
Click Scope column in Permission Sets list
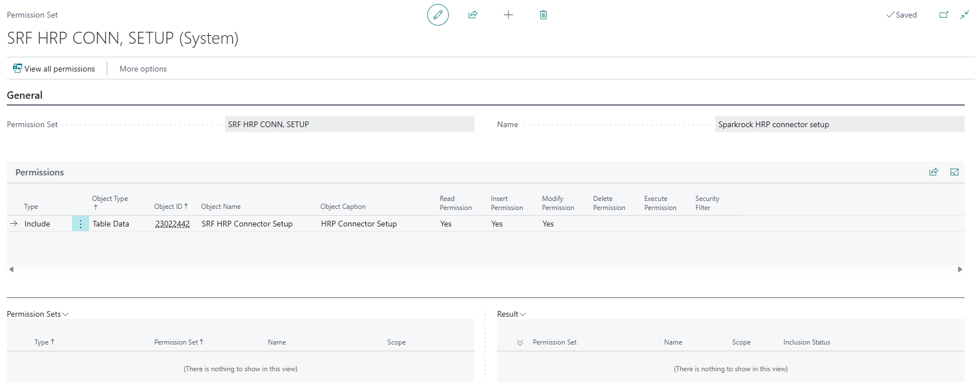(397, 342)
